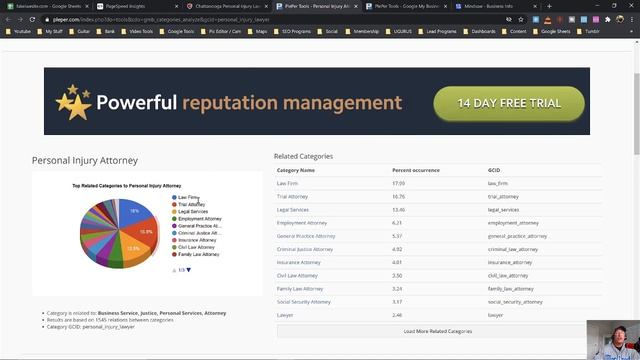The width and height of the screenshot is (640, 360).
Task: Open the Dashboards bookmarks folder
Action: pyautogui.click(x=480, y=31)
